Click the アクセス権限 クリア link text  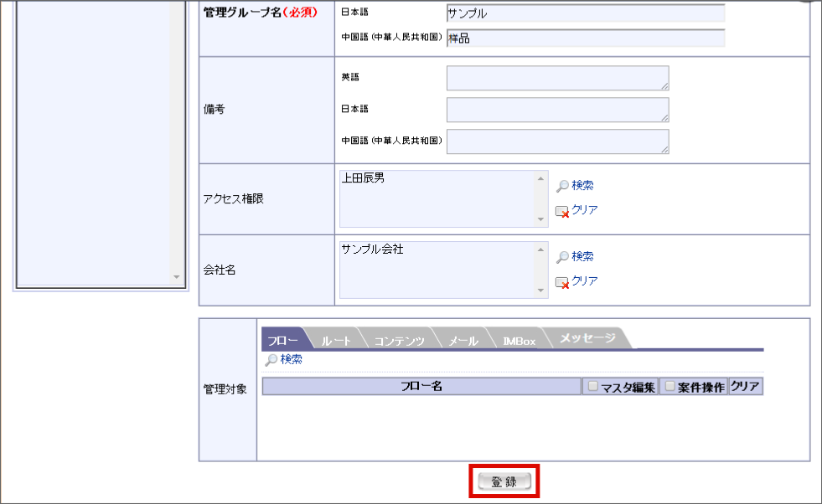click(585, 209)
